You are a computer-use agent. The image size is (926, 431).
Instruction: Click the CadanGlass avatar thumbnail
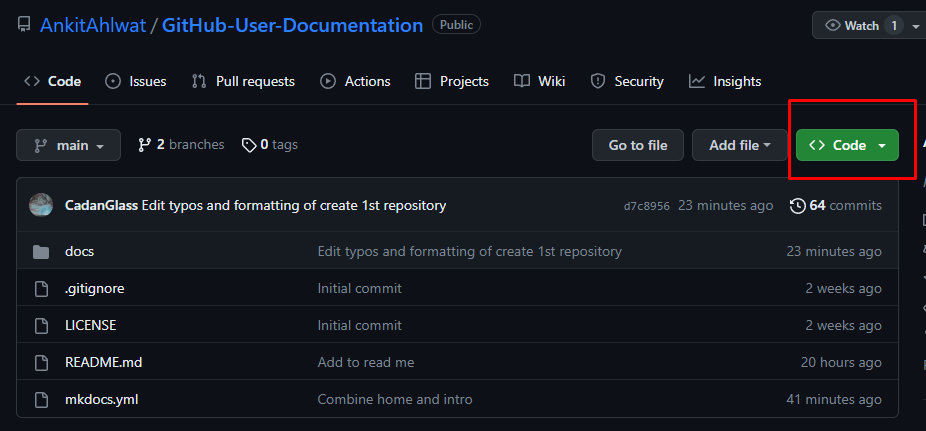point(41,205)
